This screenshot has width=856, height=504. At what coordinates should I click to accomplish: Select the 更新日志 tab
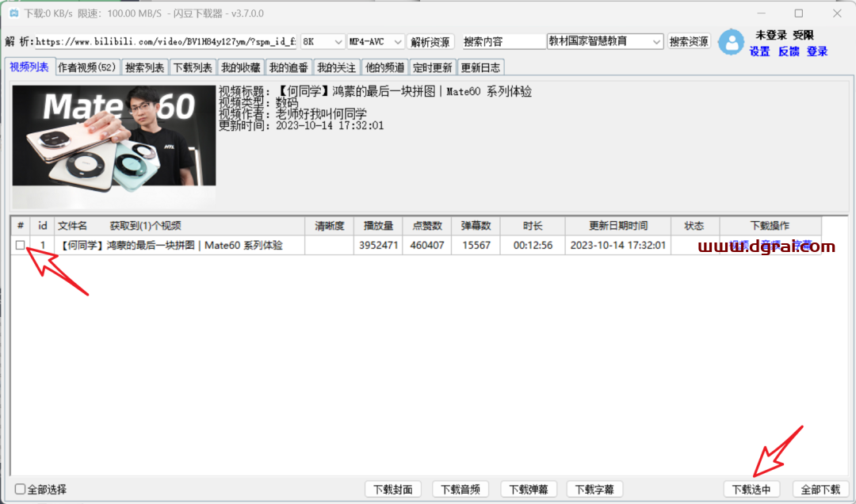(x=481, y=67)
